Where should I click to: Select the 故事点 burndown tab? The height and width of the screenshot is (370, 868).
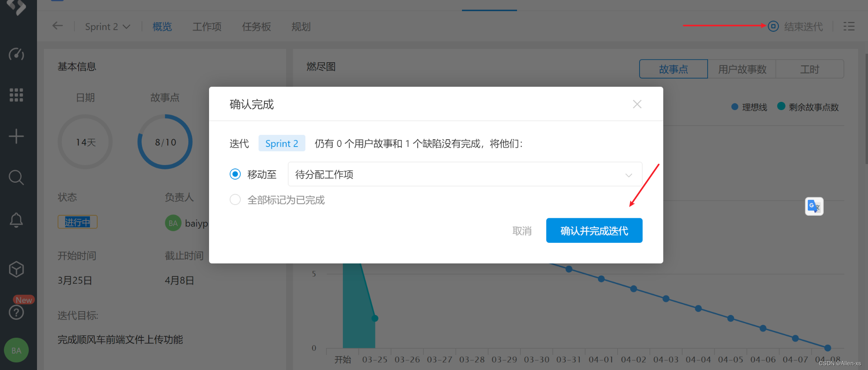tap(673, 69)
